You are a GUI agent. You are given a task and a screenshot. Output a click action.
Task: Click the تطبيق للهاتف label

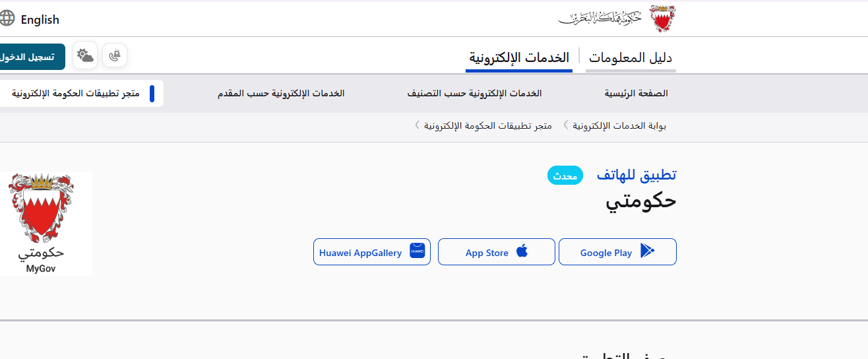point(636,175)
